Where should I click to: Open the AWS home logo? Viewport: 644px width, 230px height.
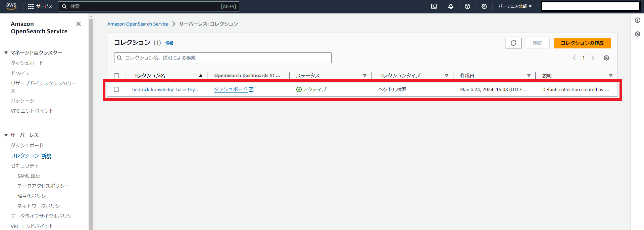[11, 6]
